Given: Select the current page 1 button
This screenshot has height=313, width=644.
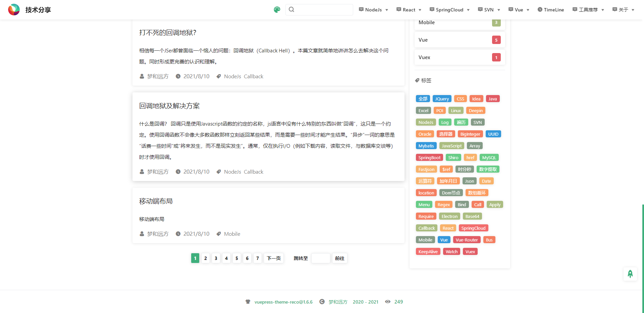Looking at the screenshot, I should click(x=195, y=258).
